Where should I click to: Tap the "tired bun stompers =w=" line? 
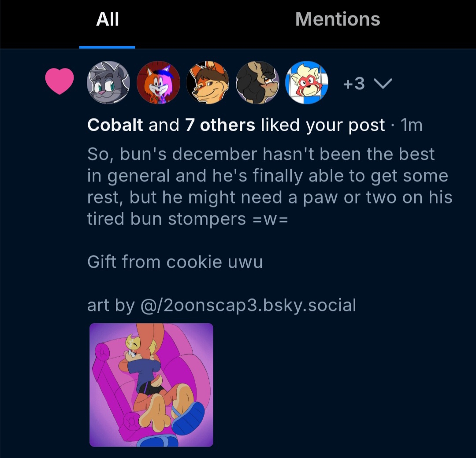point(187,219)
